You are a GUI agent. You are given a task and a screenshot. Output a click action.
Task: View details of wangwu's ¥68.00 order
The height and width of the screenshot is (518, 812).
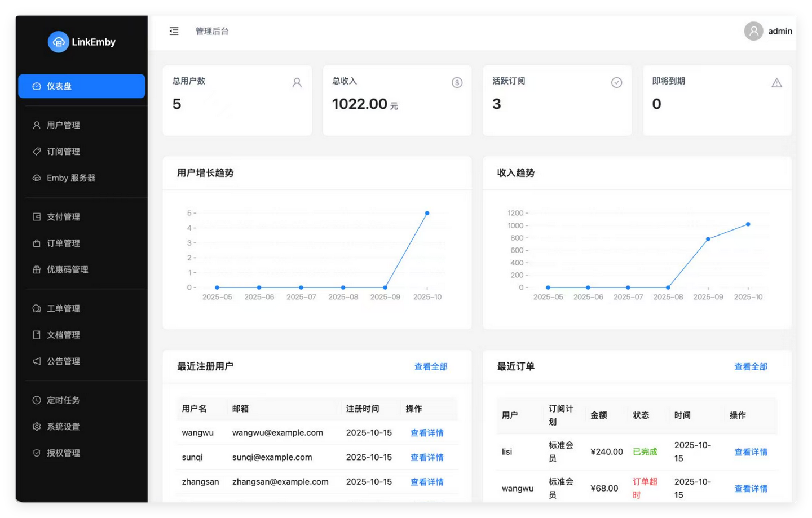coord(751,489)
